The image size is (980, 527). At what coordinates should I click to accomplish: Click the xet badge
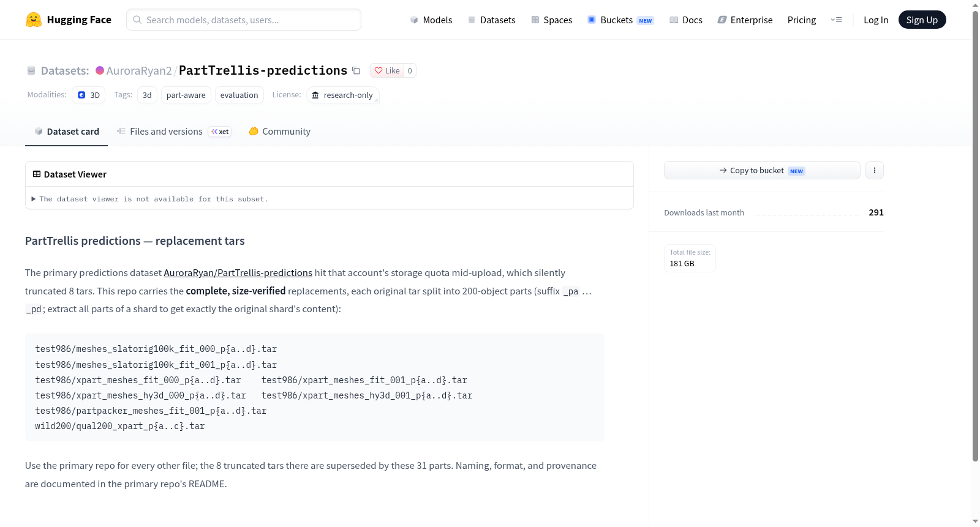tap(220, 132)
